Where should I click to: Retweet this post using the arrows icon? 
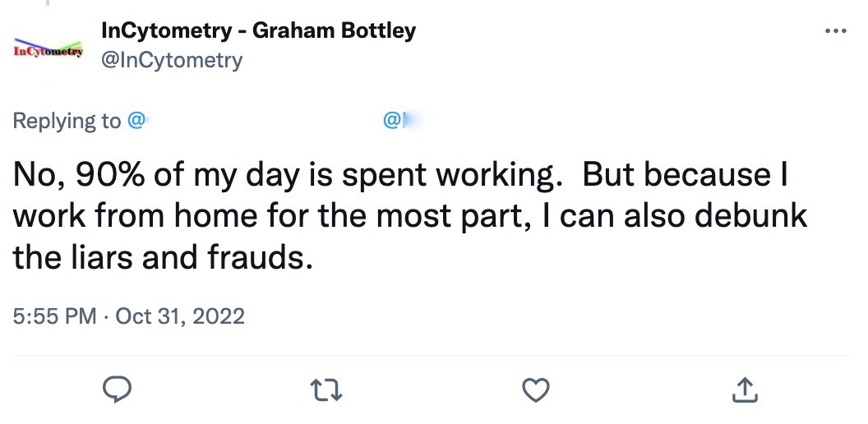click(x=326, y=389)
